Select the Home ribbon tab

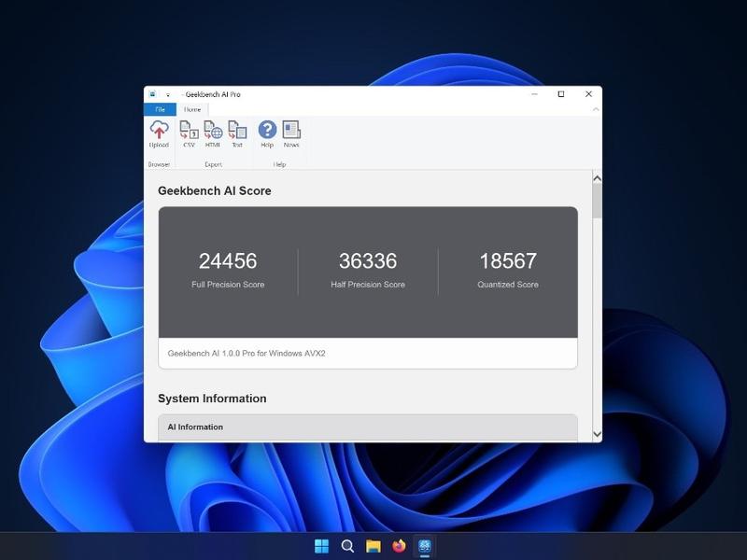click(x=192, y=109)
